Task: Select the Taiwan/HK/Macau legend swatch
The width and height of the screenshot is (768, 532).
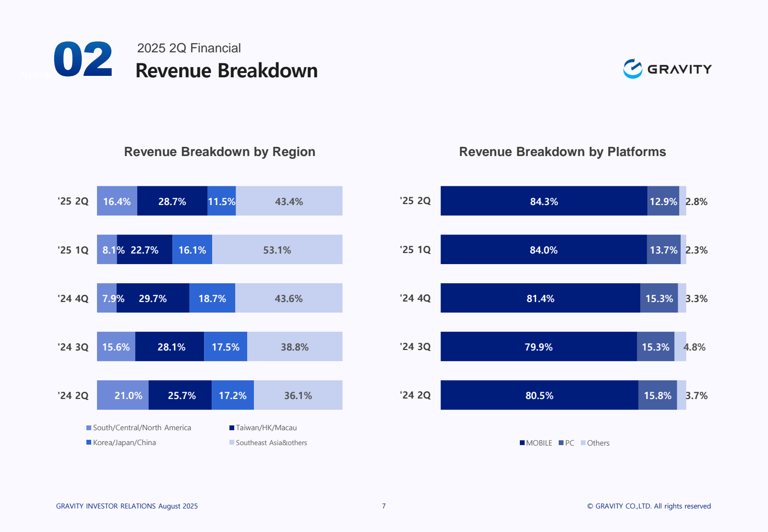Action: pyautogui.click(x=232, y=428)
